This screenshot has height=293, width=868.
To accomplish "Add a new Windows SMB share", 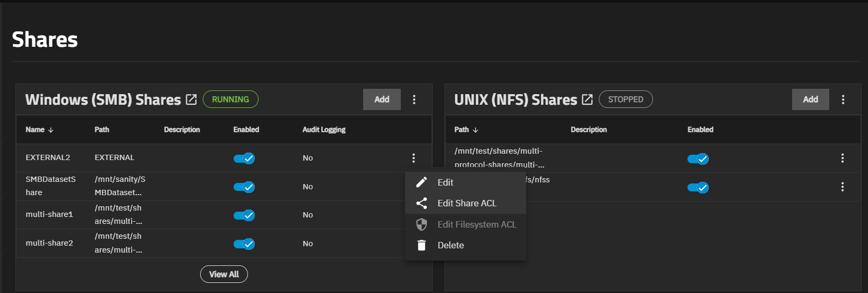I will pyautogui.click(x=382, y=99).
